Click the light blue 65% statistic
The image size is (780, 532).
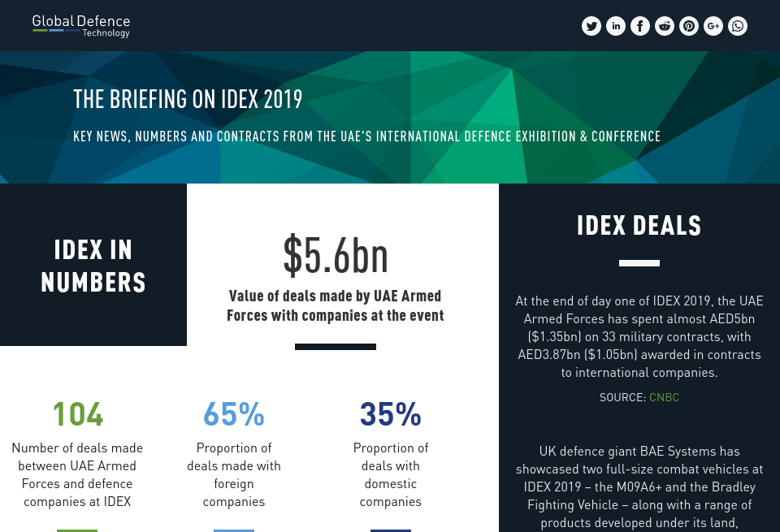coord(234,413)
